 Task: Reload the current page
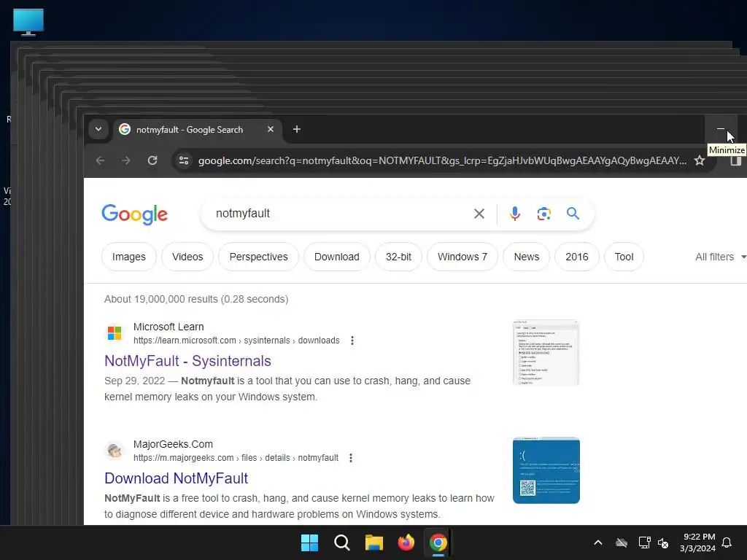152,160
